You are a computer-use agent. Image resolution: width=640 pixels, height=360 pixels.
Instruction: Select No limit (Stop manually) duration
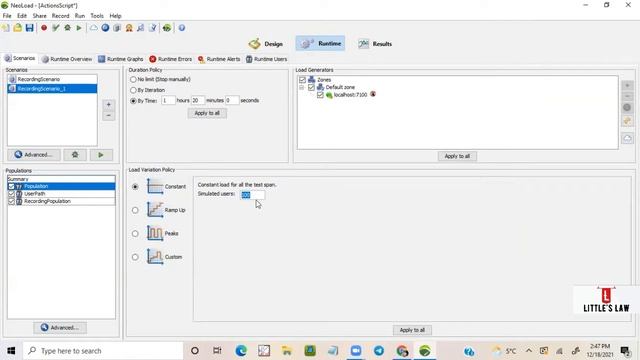point(133,80)
